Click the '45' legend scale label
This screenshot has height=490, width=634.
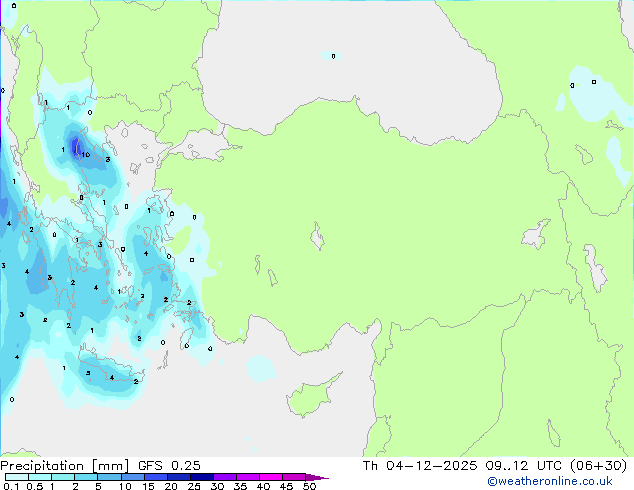[287, 486]
